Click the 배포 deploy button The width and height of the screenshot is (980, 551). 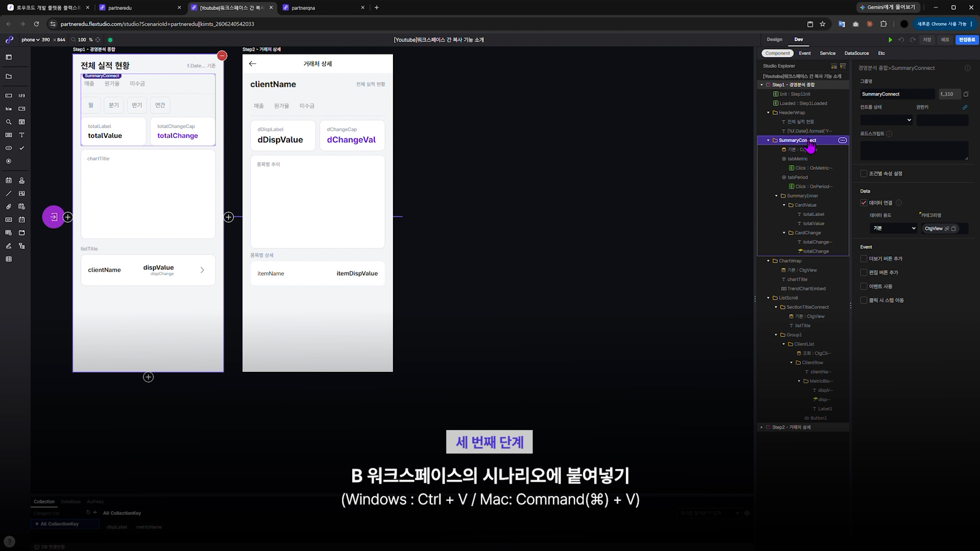point(945,40)
